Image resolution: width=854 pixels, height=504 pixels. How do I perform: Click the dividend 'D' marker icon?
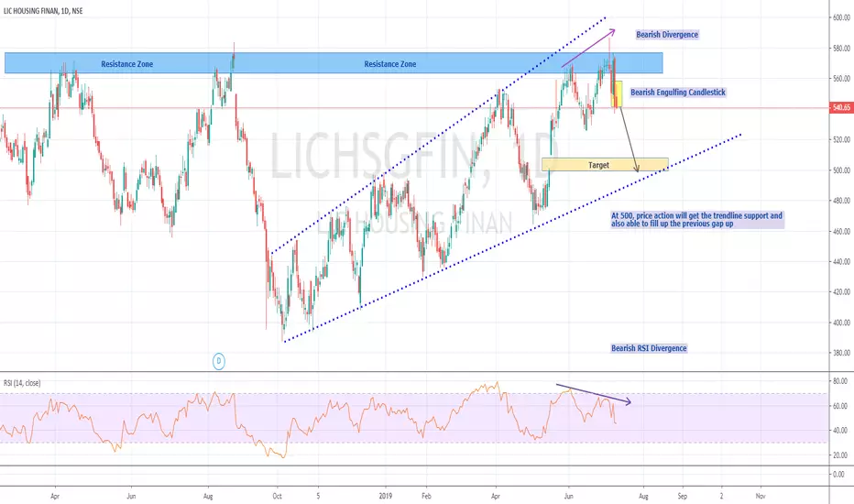[218, 361]
